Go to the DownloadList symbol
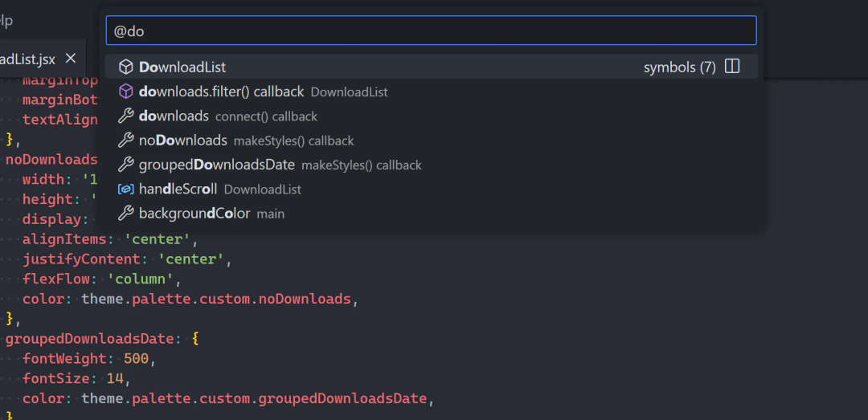 [x=182, y=67]
